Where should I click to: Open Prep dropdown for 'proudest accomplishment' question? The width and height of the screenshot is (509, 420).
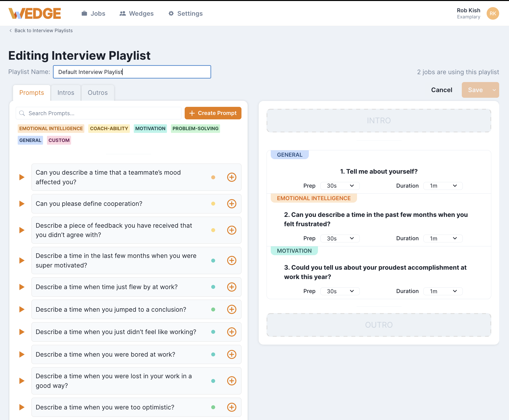340,291
